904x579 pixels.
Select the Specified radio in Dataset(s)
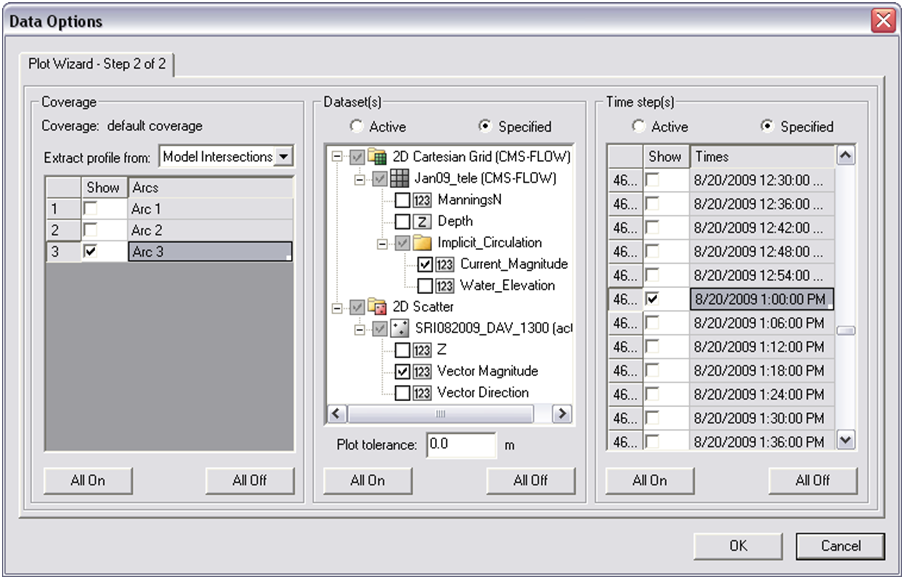[x=485, y=126]
